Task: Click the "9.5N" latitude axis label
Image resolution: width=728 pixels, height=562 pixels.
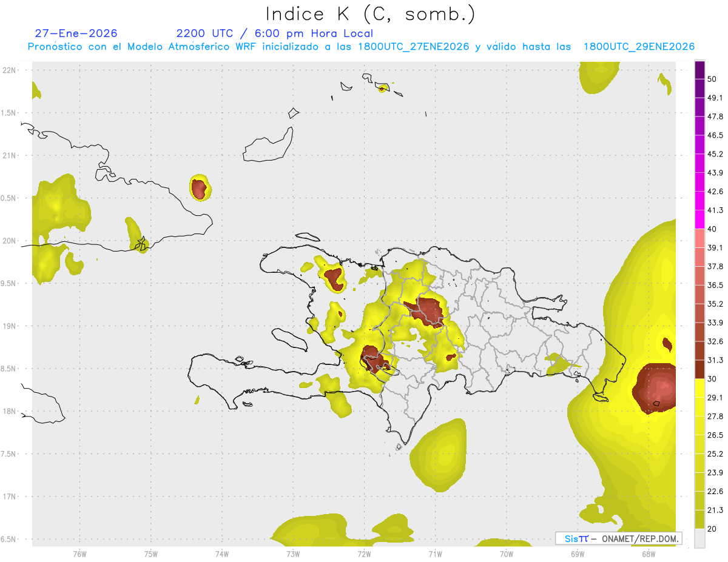Action: (x=9, y=283)
